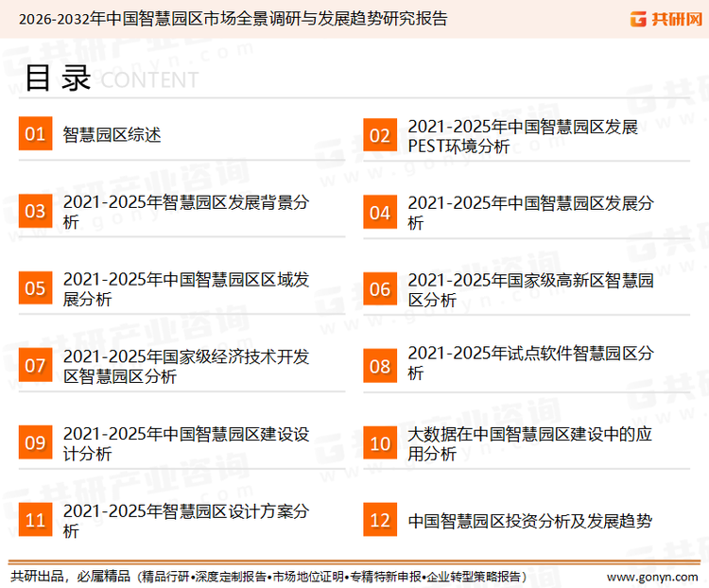The width and height of the screenshot is (709, 588).
Task: Select chapter title 2021-2025年中国智慧园区区域发展分析
Action: pyautogui.click(x=186, y=289)
